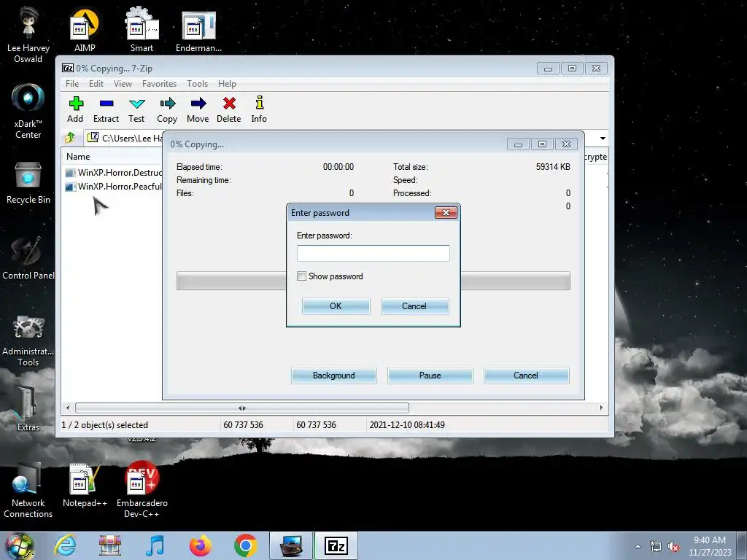Screen dimensions: 747x560
Task: Close the Enter password dialog
Action: click(446, 212)
